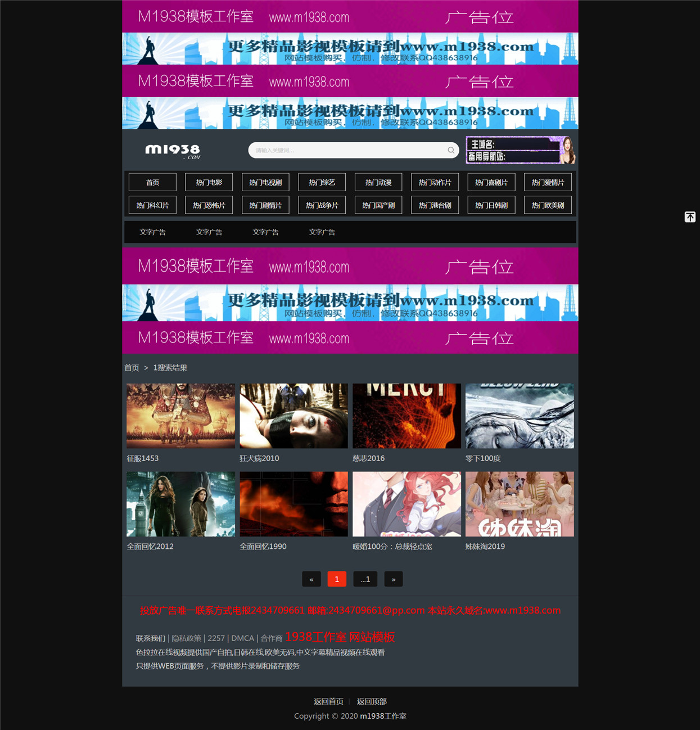
Task: Open the 首页 navigation item
Action: (152, 182)
